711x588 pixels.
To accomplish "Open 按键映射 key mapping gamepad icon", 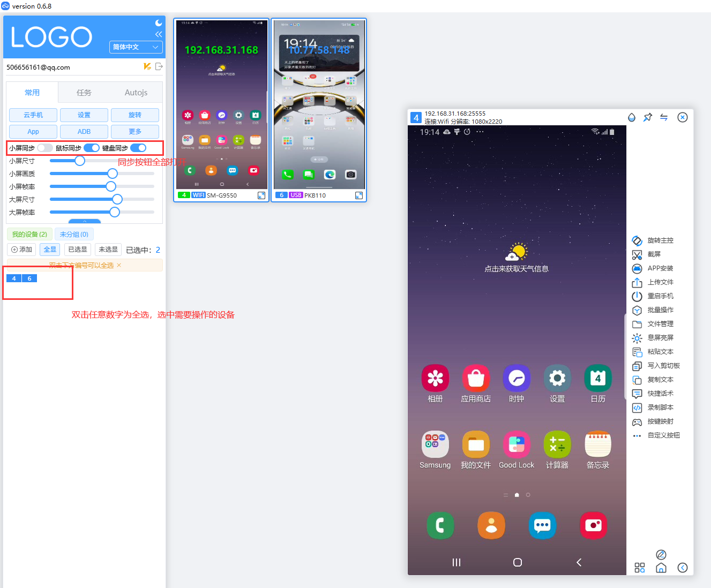I will pos(637,422).
